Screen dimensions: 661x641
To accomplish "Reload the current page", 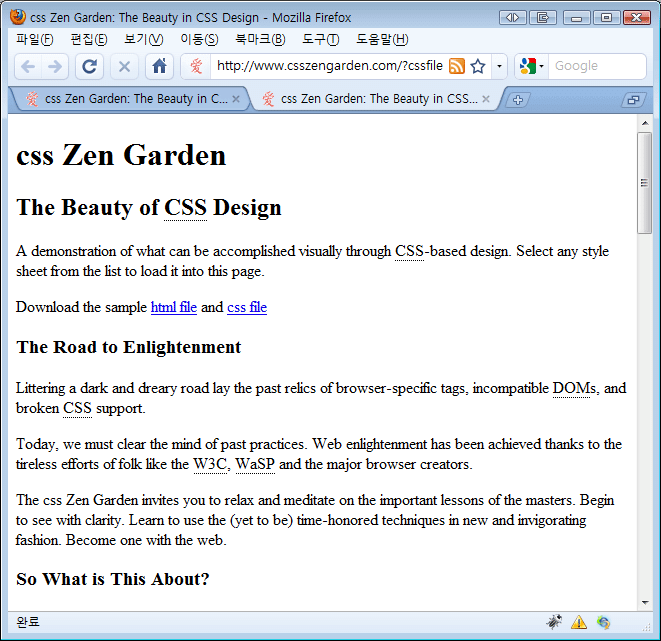I will pyautogui.click(x=89, y=66).
